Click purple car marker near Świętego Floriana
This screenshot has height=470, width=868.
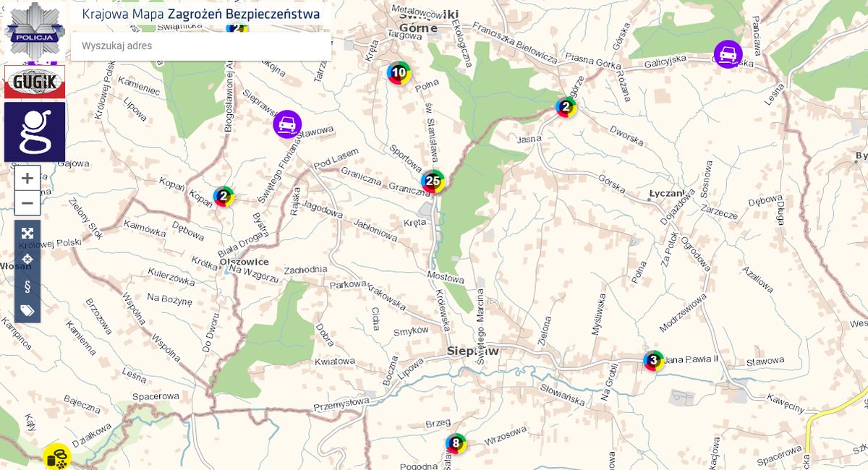[287, 124]
